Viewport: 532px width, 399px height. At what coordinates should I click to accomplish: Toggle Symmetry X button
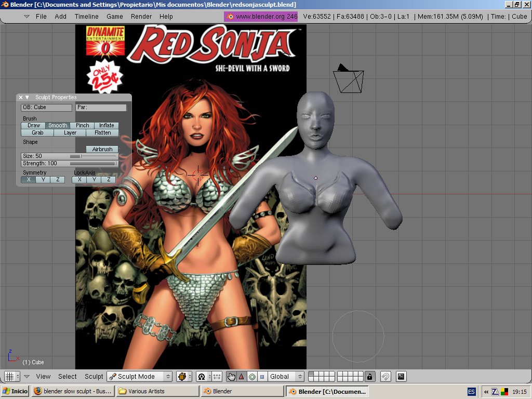pyautogui.click(x=29, y=180)
